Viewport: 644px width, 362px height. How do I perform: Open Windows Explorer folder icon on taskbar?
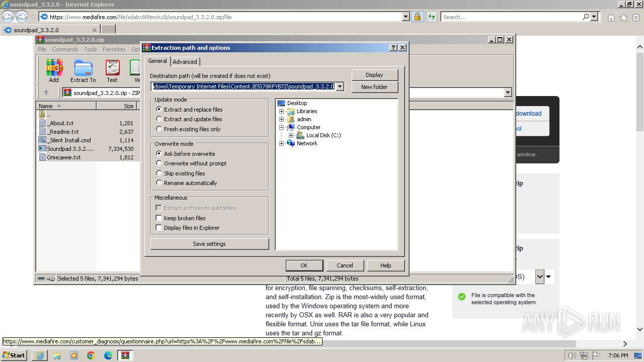coord(57,355)
